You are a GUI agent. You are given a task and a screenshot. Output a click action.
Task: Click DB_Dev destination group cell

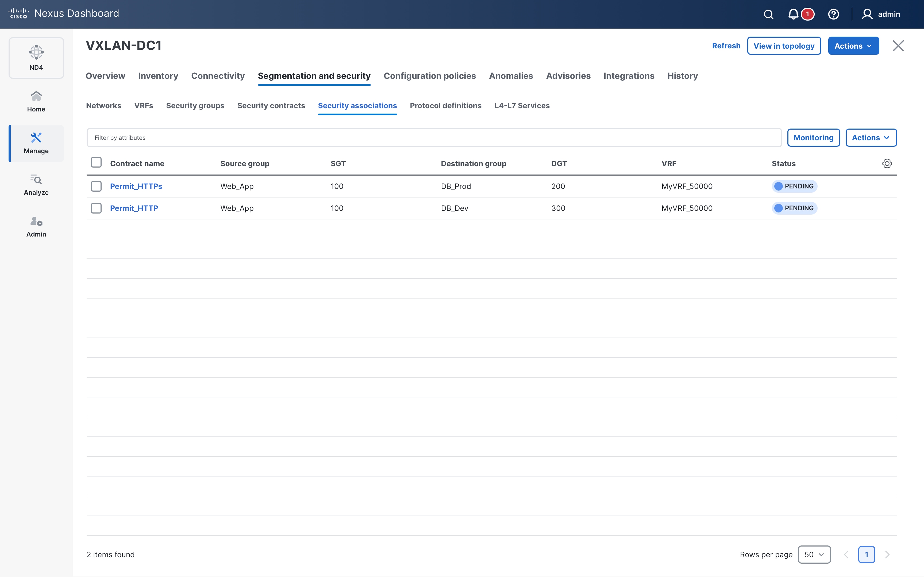click(x=454, y=208)
